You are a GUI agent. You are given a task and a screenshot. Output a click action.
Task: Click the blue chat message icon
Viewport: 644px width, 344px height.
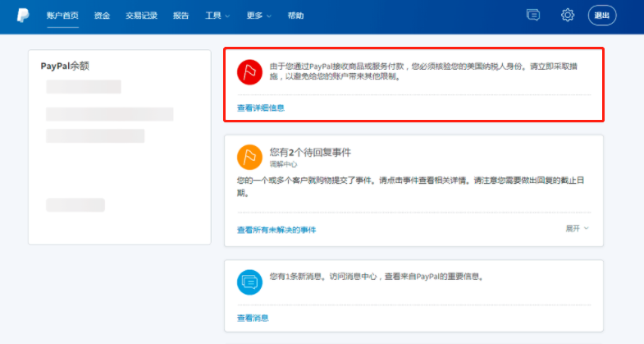249,282
